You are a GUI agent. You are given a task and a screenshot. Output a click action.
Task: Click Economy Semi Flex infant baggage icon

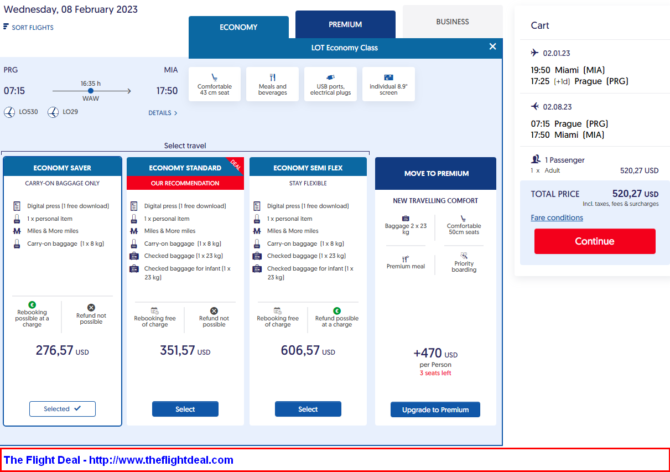coord(257,269)
